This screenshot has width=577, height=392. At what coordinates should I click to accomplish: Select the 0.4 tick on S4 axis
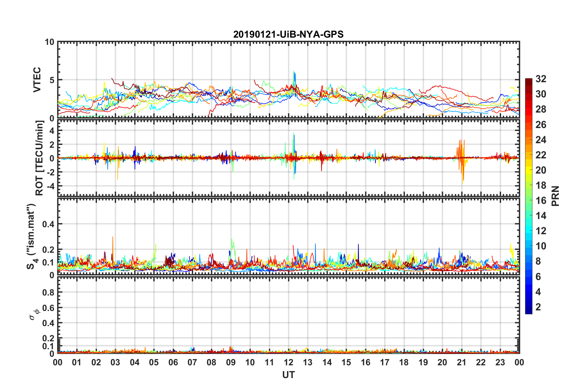(x=49, y=224)
